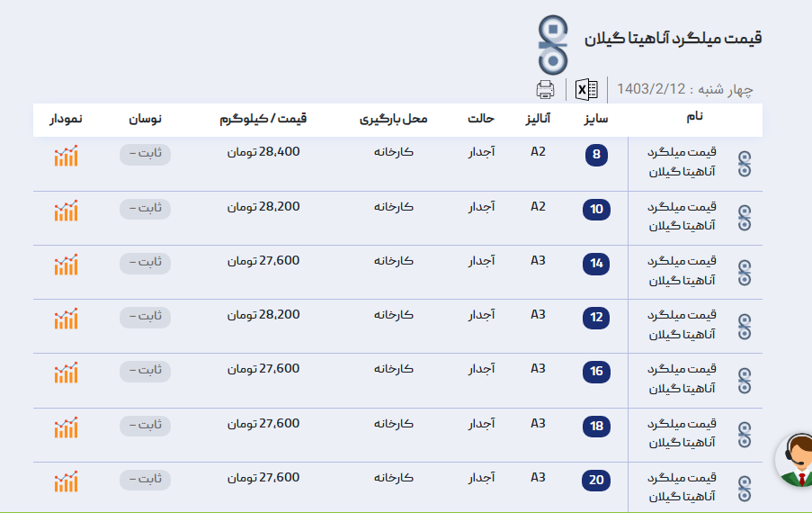Screen dimensions: 812x513
Task: Click the Anahita Gilan logo beside title
Action: (553, 45)
